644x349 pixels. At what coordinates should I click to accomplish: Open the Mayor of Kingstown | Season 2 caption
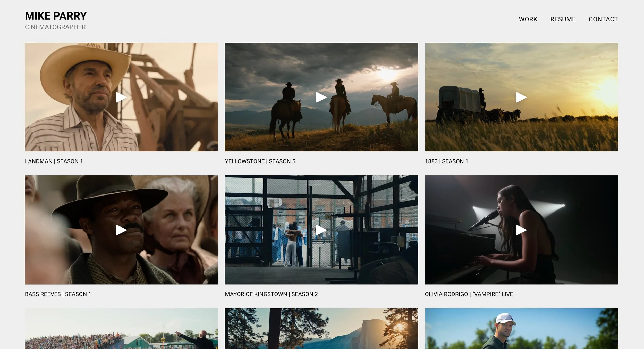(271, 294)
